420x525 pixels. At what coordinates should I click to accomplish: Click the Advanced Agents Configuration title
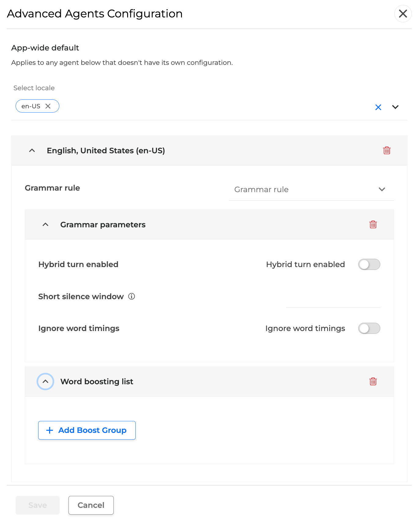coord(95,14)
